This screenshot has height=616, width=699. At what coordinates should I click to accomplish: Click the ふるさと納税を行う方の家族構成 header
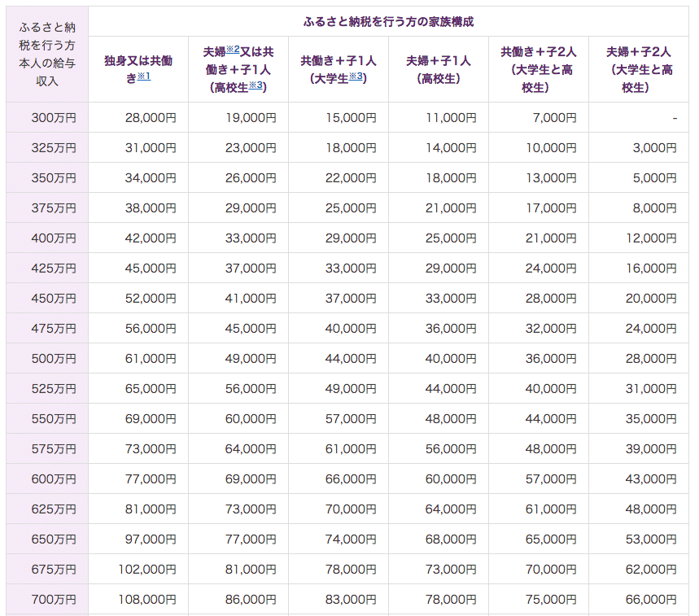[x=388, y=21]
